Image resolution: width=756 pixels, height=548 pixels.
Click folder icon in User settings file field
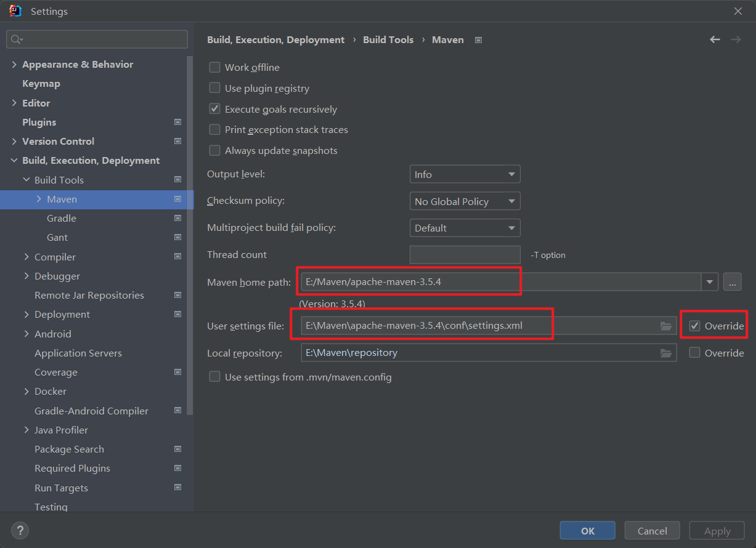coord(666,326)
